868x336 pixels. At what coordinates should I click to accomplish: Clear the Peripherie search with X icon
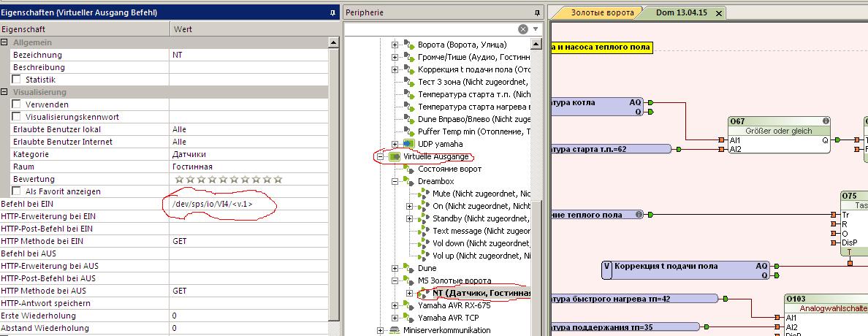click(523, 29)
